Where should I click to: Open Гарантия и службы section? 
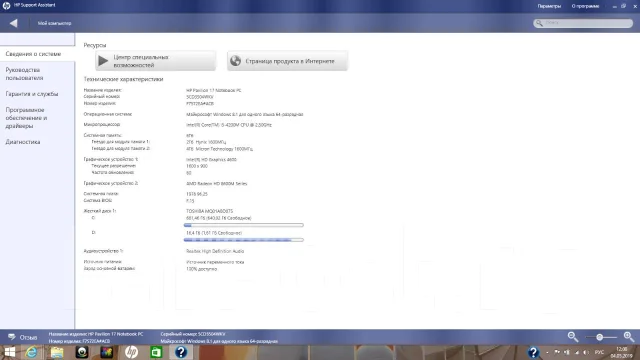[32, 94]
